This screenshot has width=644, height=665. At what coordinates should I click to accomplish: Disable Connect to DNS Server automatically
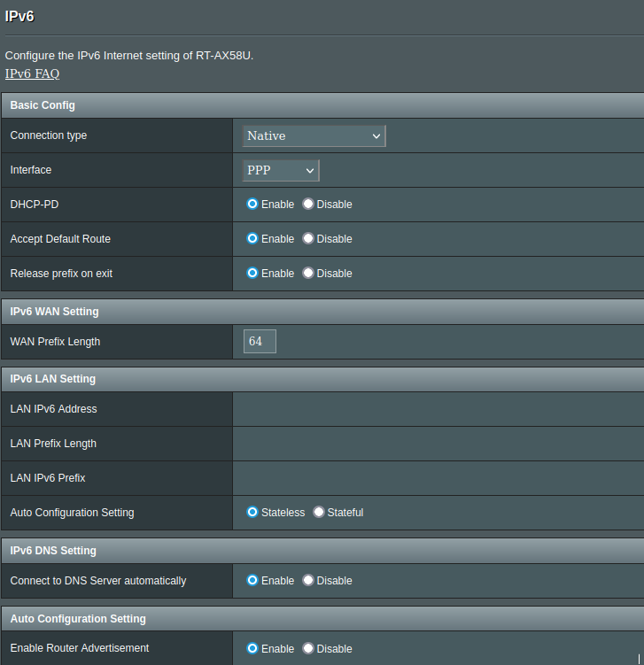pos(308,581)
